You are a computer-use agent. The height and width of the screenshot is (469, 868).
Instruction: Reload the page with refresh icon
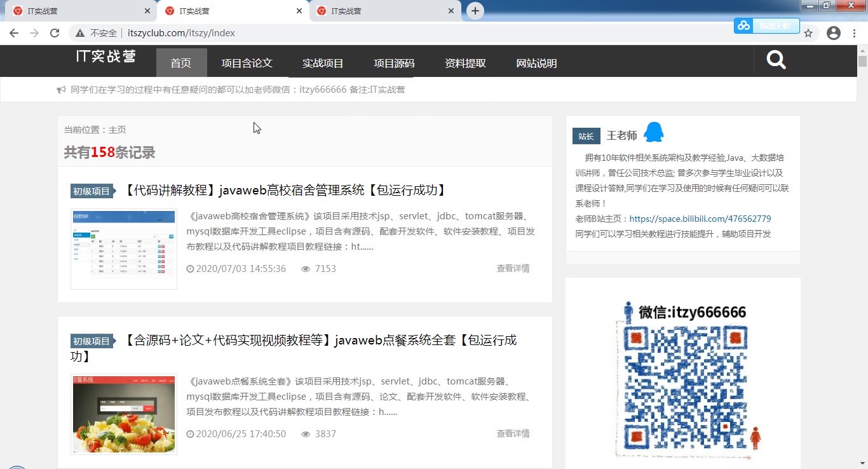point(55,33)
